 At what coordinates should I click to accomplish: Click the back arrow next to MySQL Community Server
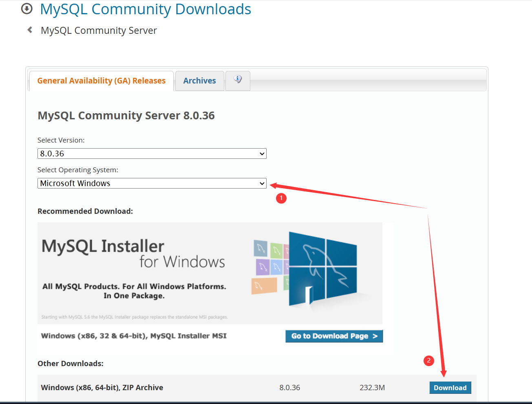pos(30,30)
